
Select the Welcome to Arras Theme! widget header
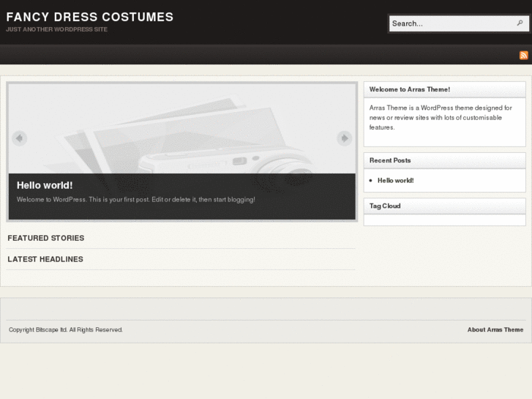(410, 89)
